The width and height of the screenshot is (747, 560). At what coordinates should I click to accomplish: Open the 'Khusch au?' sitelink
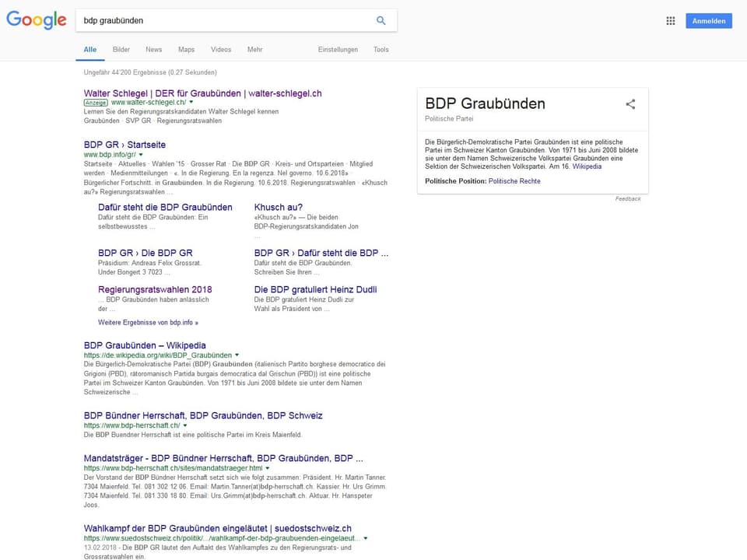coord(279,207)
